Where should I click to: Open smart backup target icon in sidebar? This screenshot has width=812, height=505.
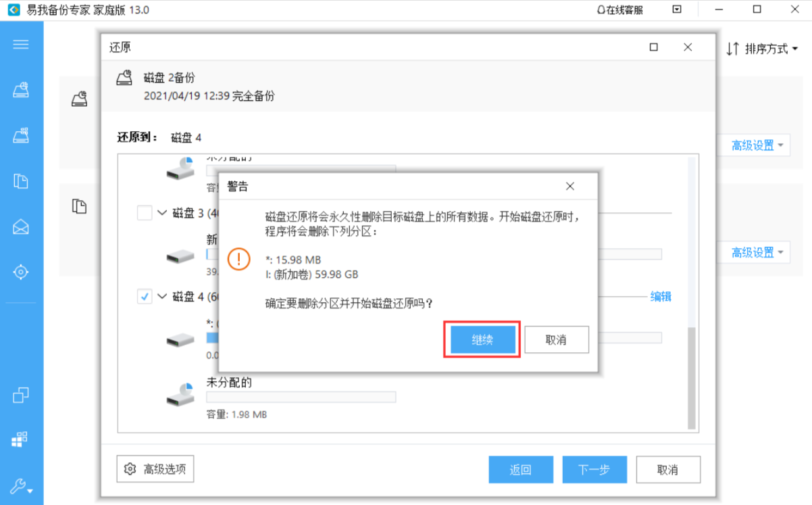21,272
